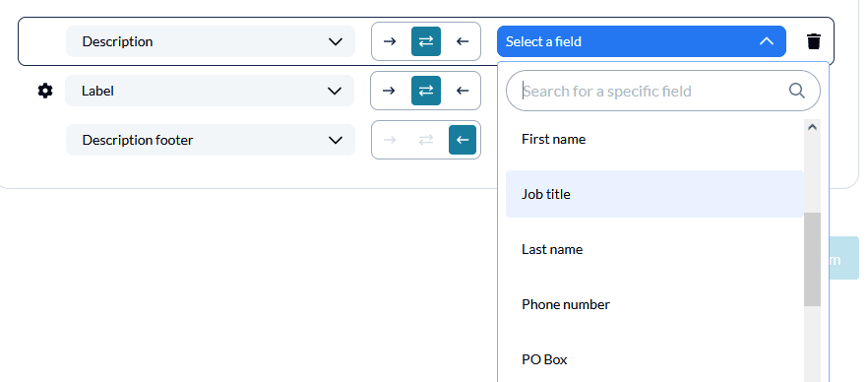Set right arrow sync direction for Description row
Viewport: 868px width, 382px height.
coord(390,41)
